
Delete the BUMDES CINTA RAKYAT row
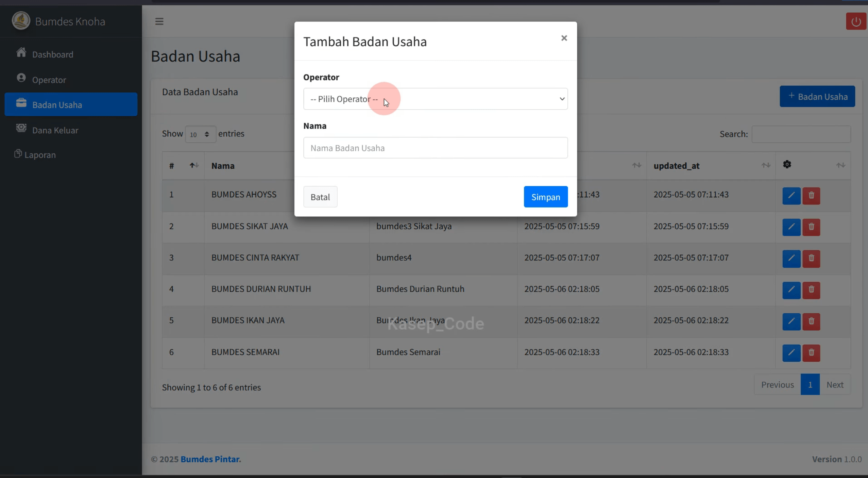(x=811, y=259)
